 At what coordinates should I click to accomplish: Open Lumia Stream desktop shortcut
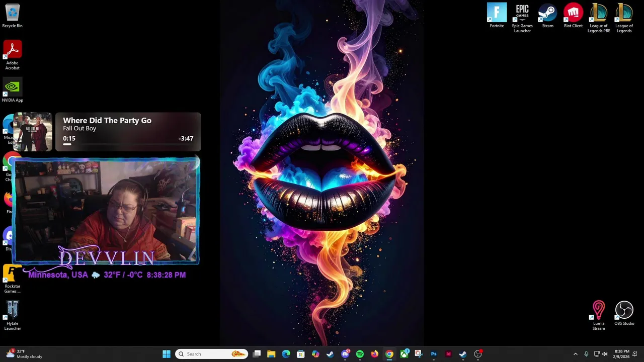click(599, 316)
